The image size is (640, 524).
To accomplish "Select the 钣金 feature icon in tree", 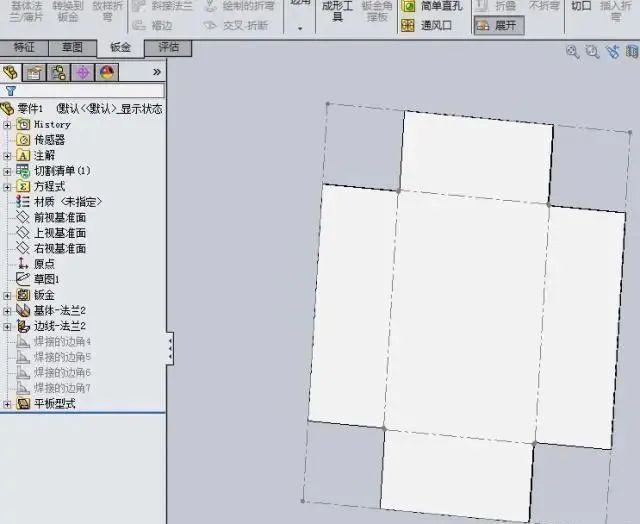I will (x=23, y=295).
